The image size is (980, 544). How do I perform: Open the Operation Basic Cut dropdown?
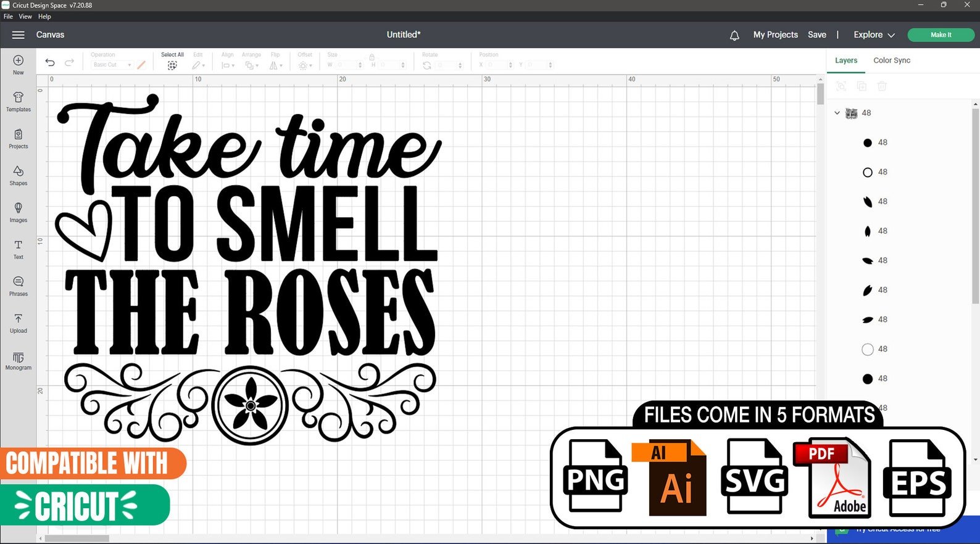point(112,65)
